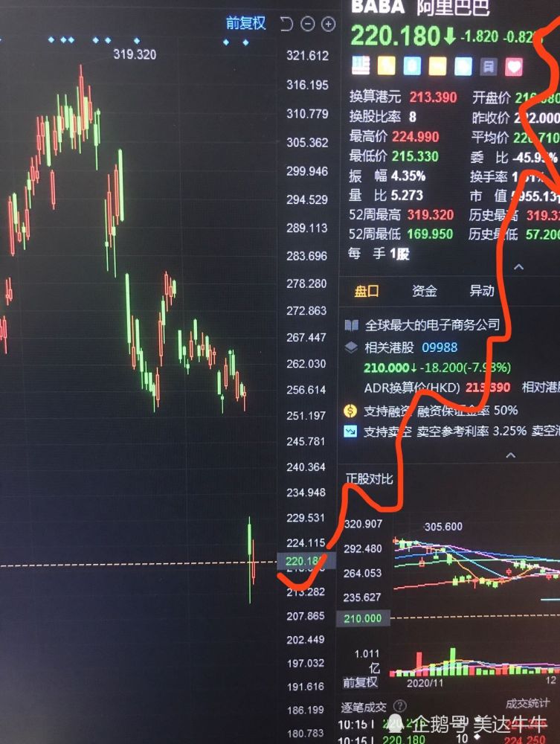Open the 前复权 selector under the comparison chart
Screen dimensions: 560x744
coord(361,682)
